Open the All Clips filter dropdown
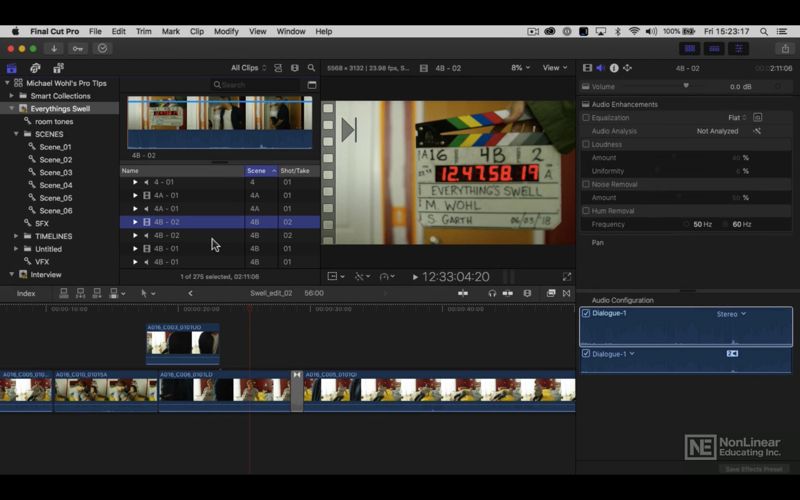800x500 pixels. click(248, 68)
